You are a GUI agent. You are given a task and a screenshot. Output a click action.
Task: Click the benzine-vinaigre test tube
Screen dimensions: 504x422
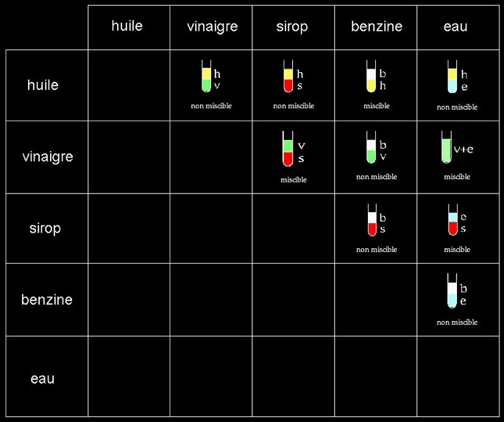click(x=372, y=147)
